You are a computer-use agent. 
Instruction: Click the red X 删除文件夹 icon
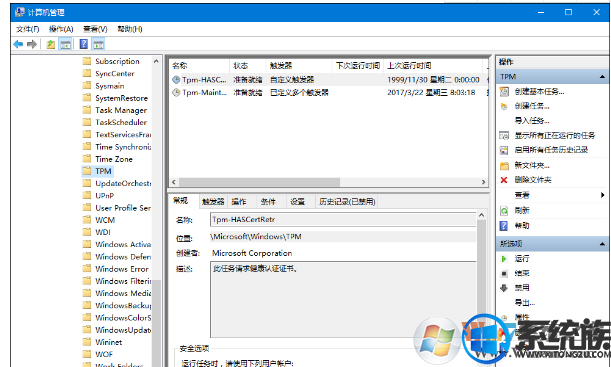pos(504,180)
